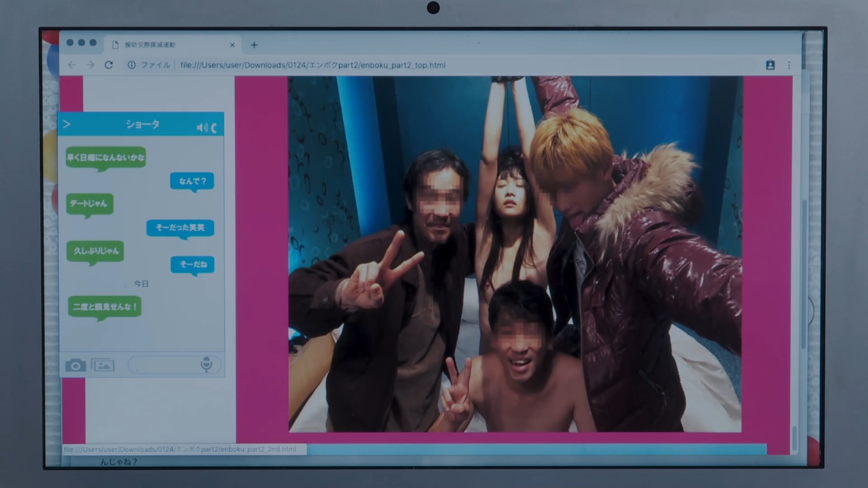Viewport: 868px width, 488px height.
Task: Select the green デートじゃん chat bubble
Action: [89, 204]
